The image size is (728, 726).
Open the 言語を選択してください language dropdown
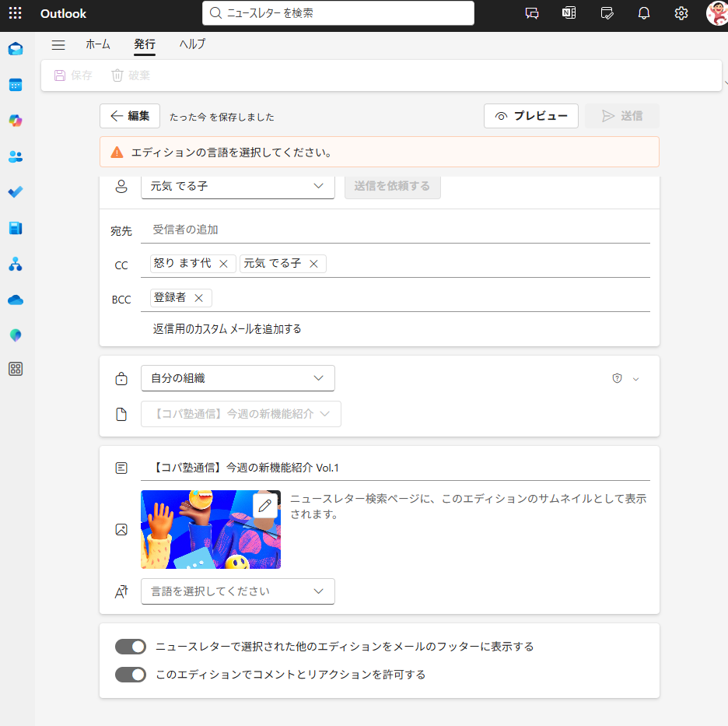[x=237, y=591]
